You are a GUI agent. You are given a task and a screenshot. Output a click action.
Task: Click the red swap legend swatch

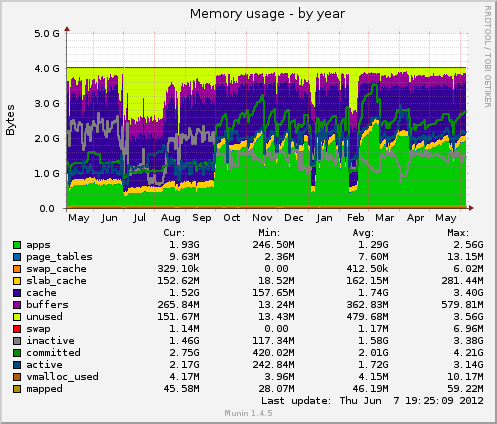pos(17,329)
